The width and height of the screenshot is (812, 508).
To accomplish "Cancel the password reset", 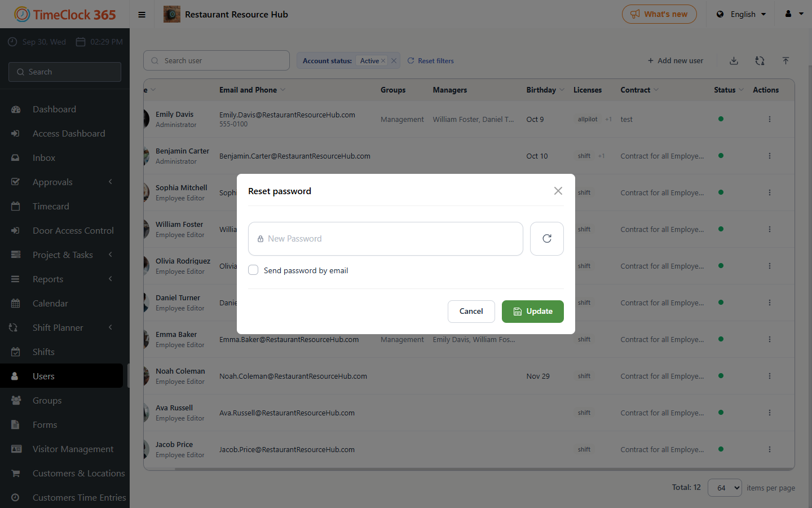I will [471, 312].
